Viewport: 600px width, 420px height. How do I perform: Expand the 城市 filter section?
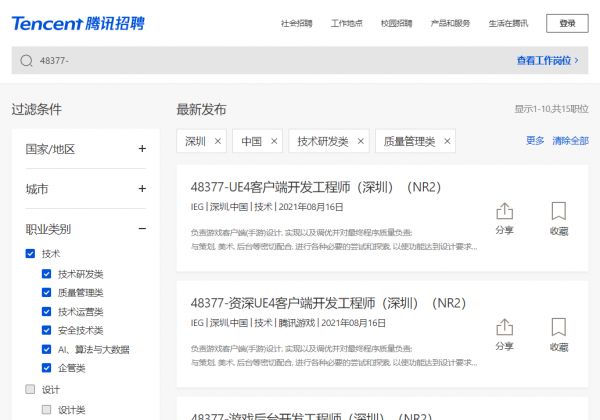[142, 189]
